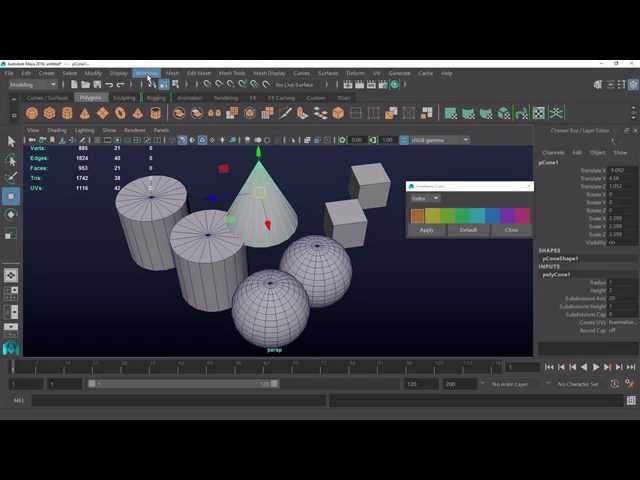Click the polygon cube shelf icon
Image resolution: width=640 pixels, height=480 pixels.
48,113
